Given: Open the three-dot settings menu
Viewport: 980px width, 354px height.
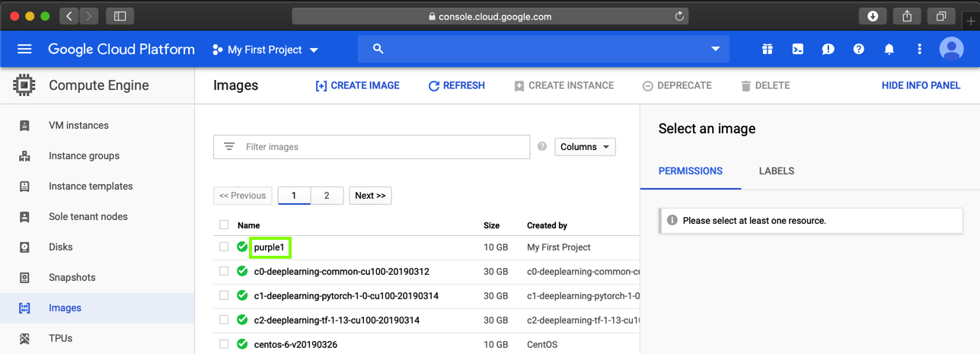Looking at the screenshot, I should (919, 49).
